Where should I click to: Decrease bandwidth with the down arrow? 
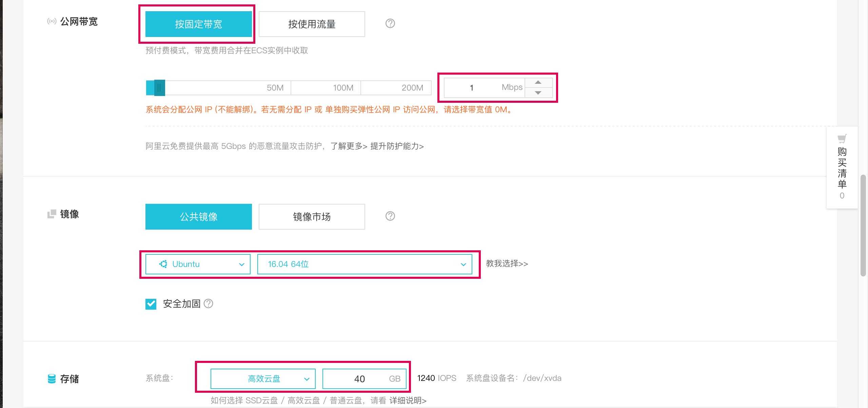coord(538,93)
